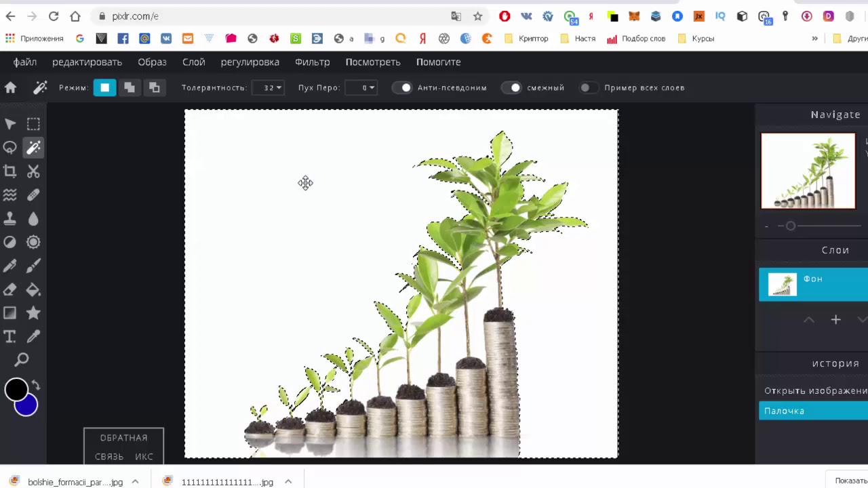Click the ОБРАТНАЯ СВЯЗЬ feedback button

pyautogui.click(x=123, y=447)
